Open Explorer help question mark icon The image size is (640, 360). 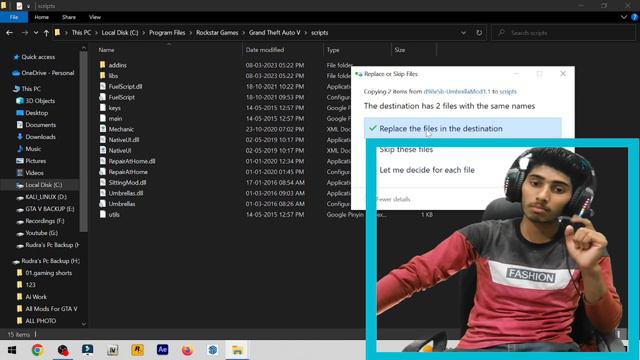click(x=634, y=17)
